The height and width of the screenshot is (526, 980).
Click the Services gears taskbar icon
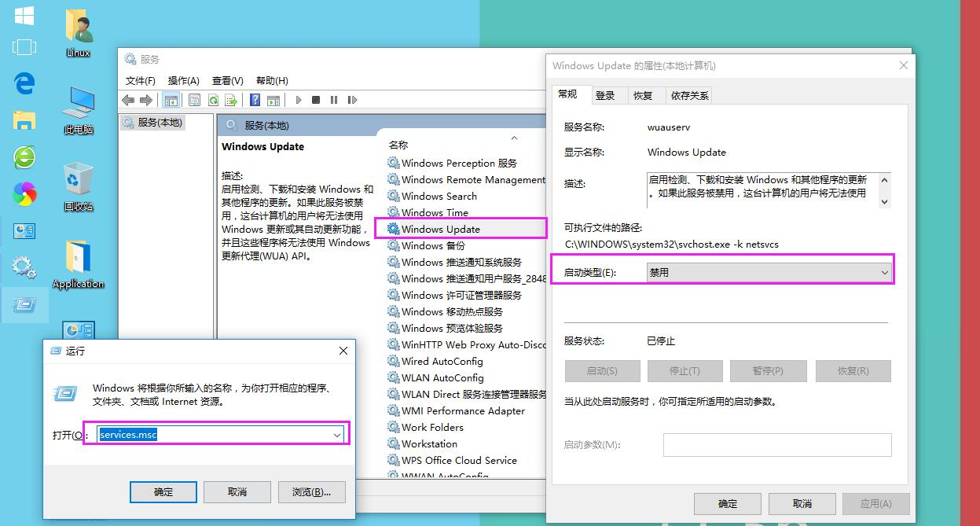[x=24, y=268]
